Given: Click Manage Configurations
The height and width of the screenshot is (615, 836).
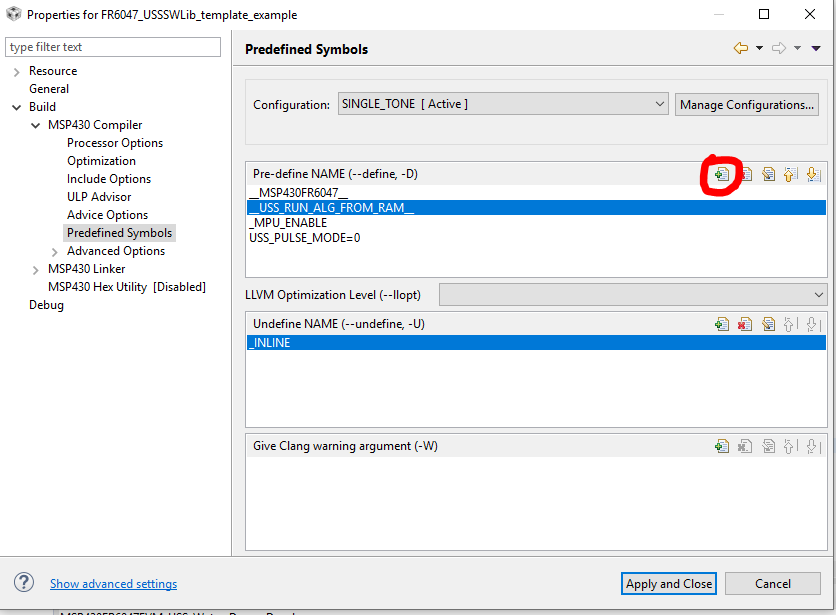Looking at the screenshot, I should coord(746,103).
